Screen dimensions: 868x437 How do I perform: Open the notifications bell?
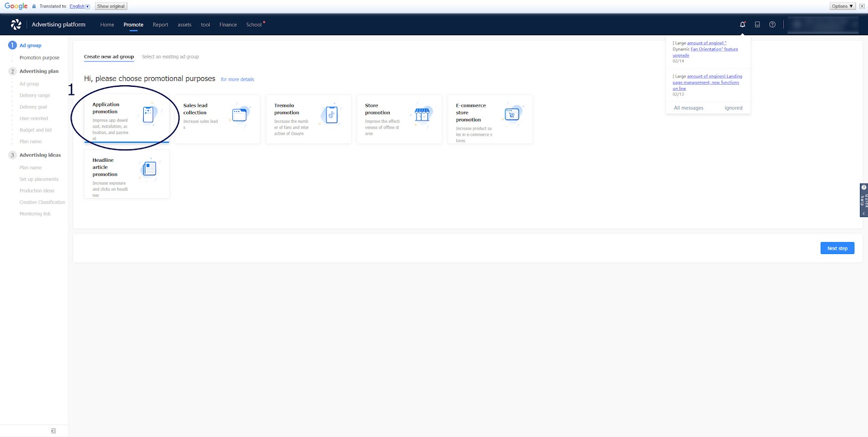(743, 24)
